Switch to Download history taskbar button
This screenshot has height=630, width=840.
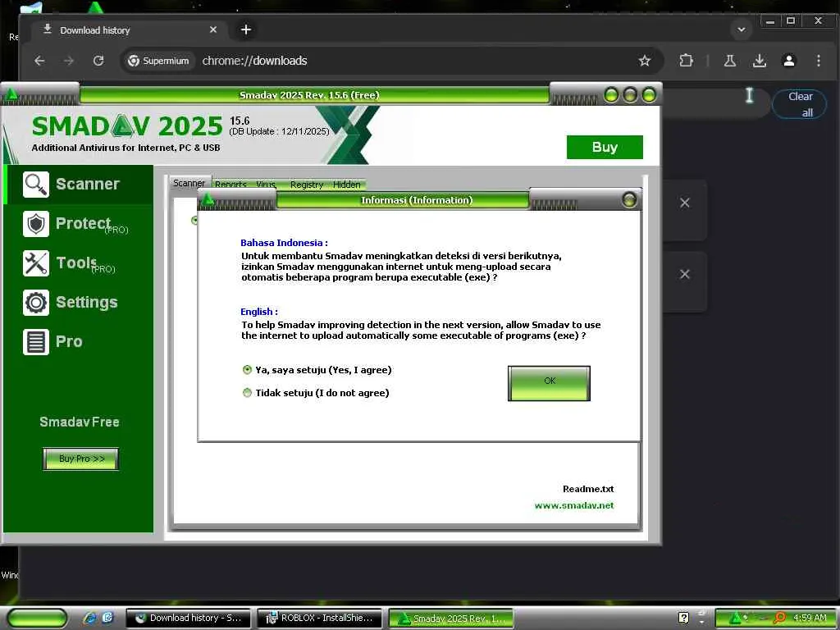point(188,619)
